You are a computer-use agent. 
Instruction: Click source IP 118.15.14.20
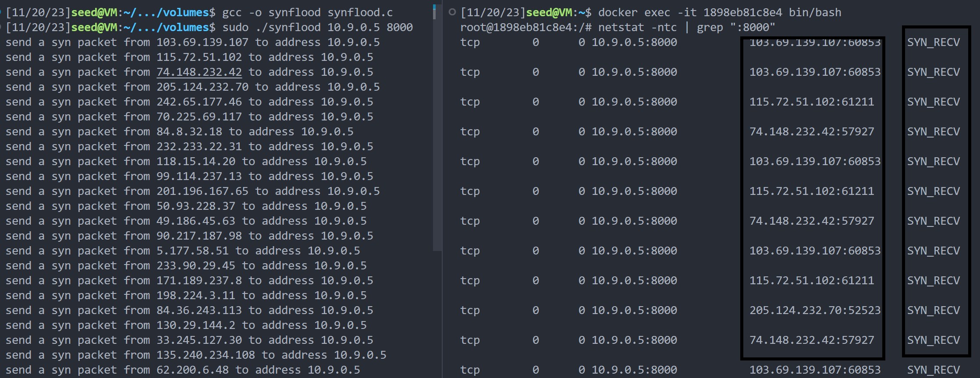195,161
